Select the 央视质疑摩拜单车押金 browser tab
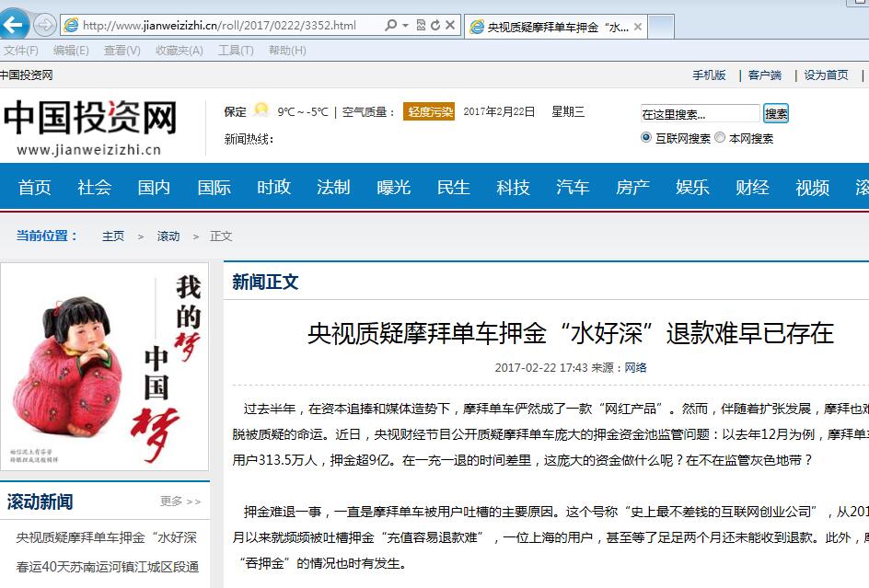The image size is (869, 588). coord(555,27)
